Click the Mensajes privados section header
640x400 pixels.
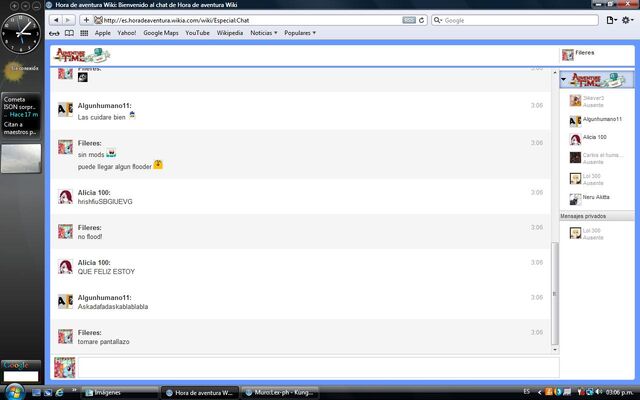[x=597, y=216]
